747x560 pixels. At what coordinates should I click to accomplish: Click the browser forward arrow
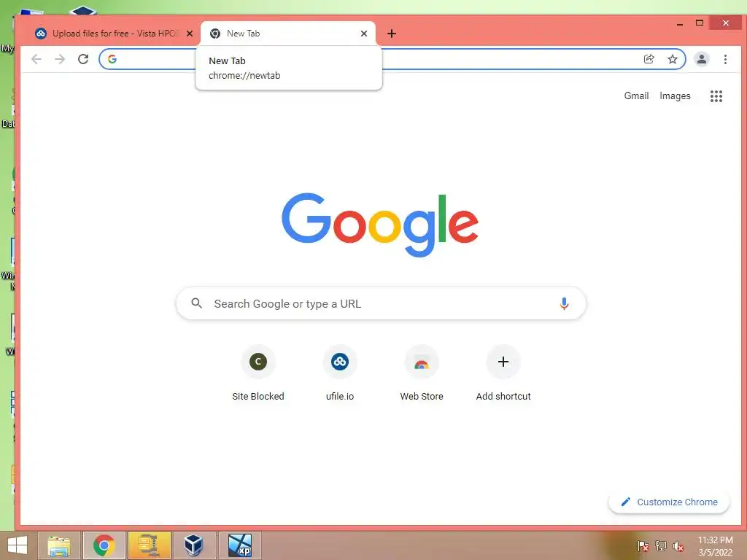[60, 59]
